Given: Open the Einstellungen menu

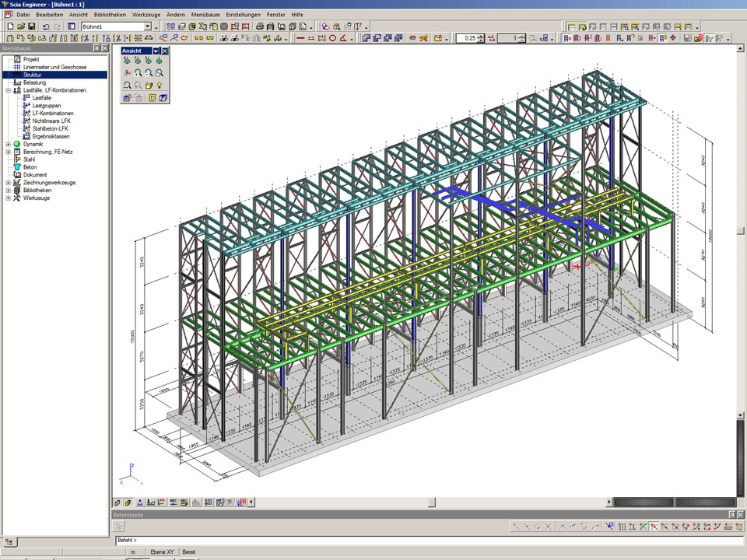Looking at the screenshot, I should coord(244,15).
